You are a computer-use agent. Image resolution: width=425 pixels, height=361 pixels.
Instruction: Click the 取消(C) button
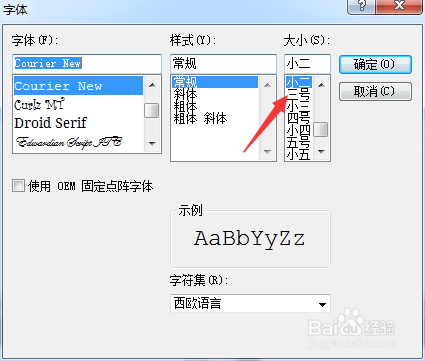tap(375, 91)
